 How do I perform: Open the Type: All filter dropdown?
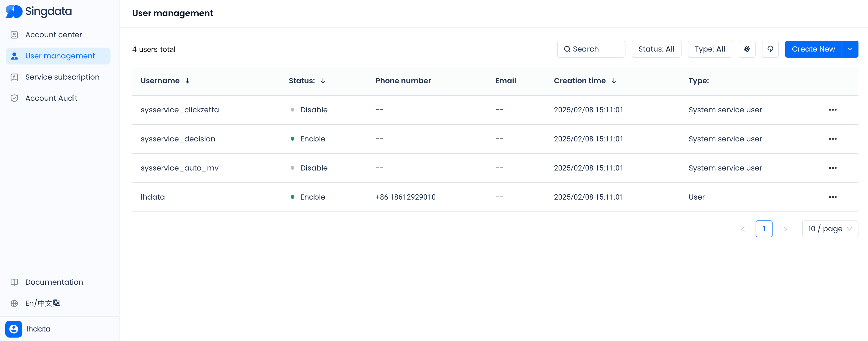(x=710, y=49)
